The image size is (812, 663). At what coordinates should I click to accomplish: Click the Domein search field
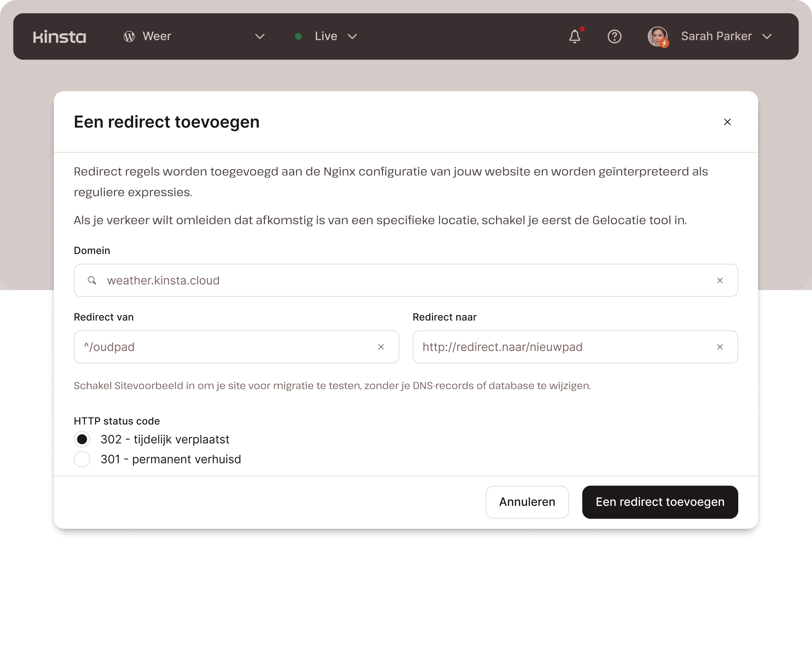(x=401, y=280)
